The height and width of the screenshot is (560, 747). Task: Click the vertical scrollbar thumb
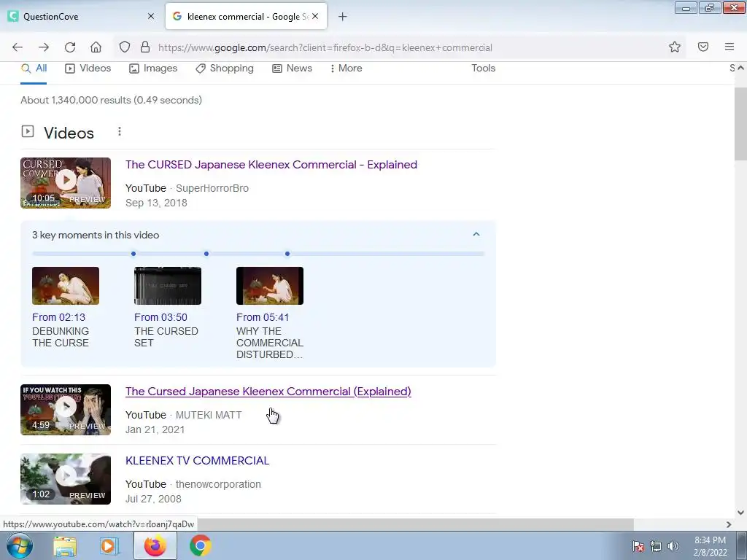pyautogui.click(x=740, y=124)
